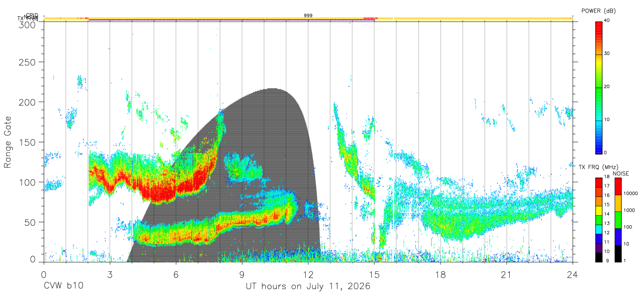Select the 10000 tick on NOISE scale
The height and width of the screenshot is (297, 644).
tap(630, 193)
